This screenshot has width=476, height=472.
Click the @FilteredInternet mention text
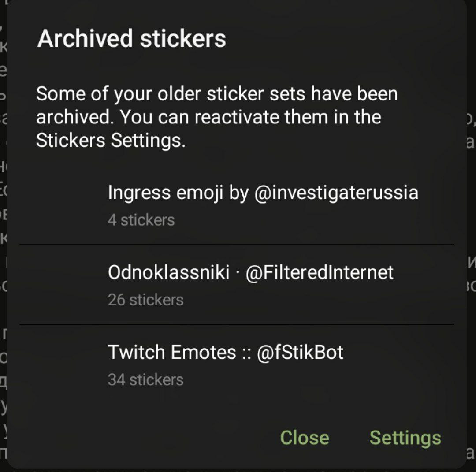tap(319, 273)
